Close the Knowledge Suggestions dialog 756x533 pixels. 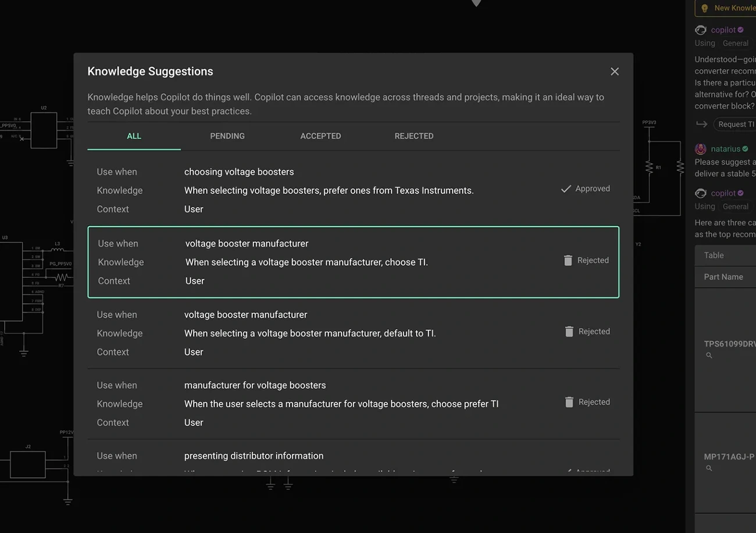[x=614, y=71]
